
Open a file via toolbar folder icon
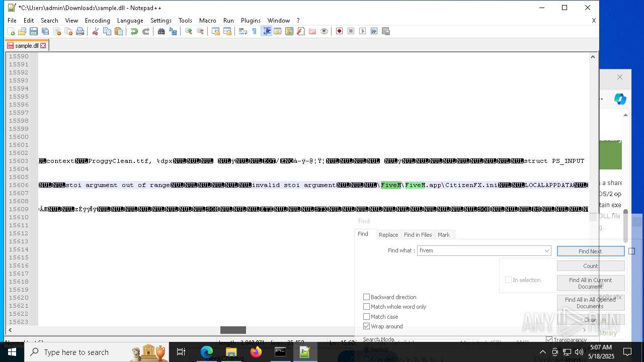(22, 31)
